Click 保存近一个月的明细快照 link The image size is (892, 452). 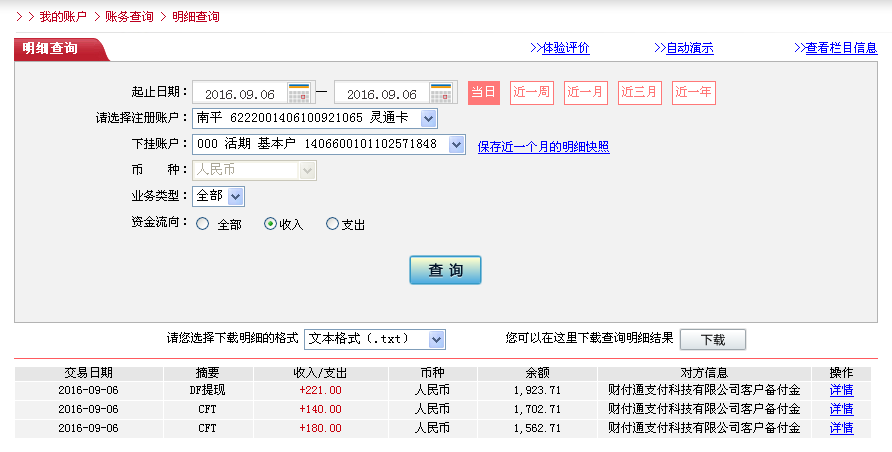pos(543,147)
